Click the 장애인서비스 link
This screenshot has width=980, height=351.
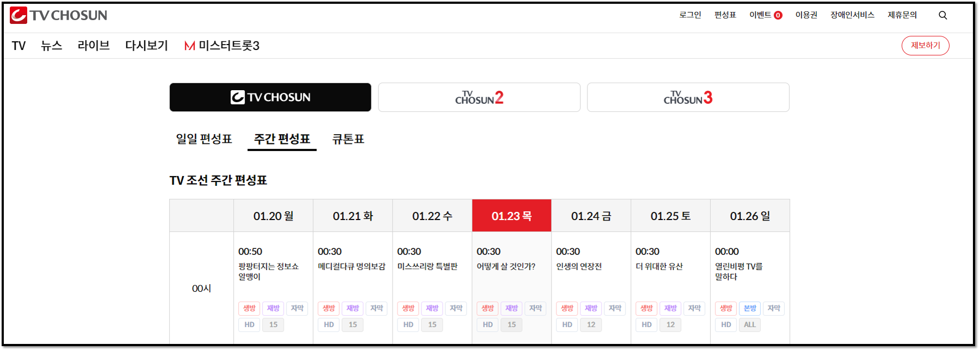coord(852,15)
